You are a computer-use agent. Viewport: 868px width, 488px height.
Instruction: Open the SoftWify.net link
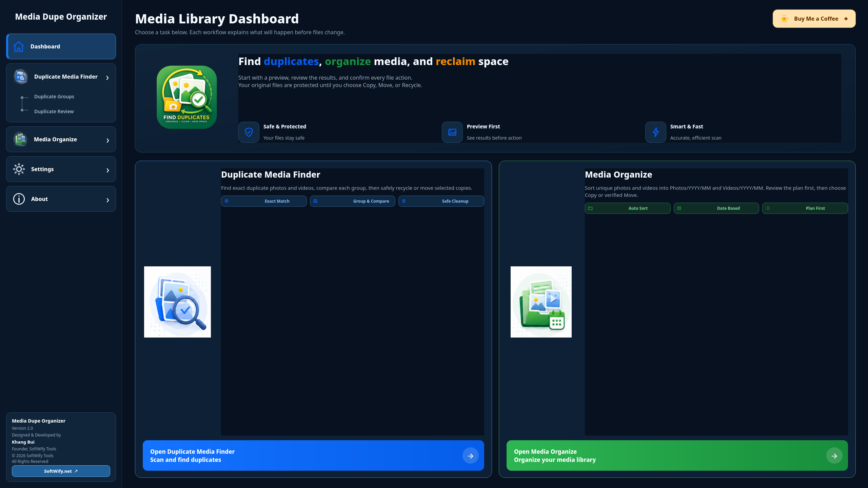[61, 471]
